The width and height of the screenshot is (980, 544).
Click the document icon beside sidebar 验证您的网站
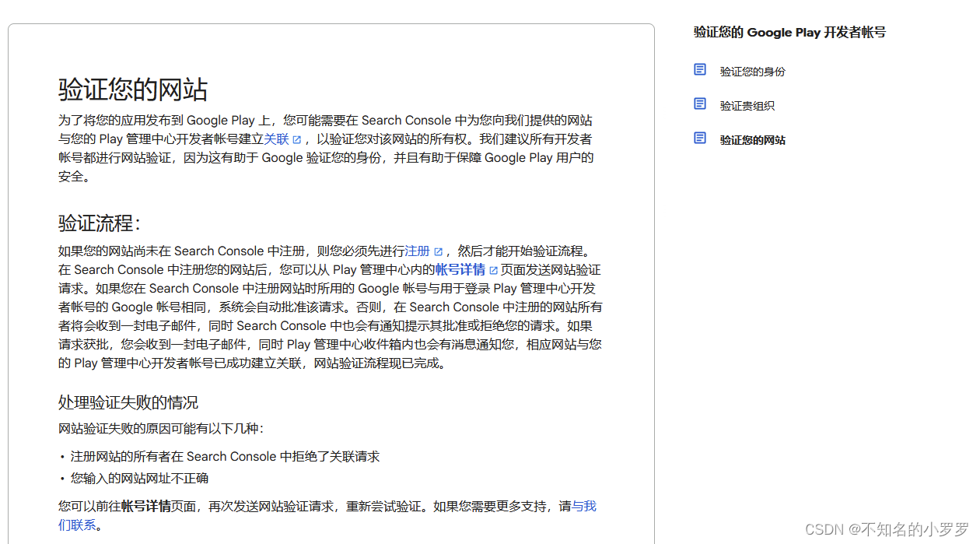[700, 139]
